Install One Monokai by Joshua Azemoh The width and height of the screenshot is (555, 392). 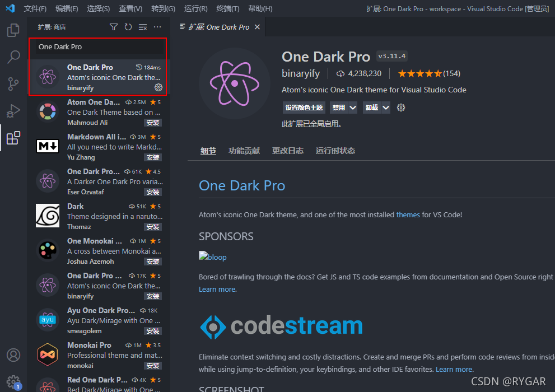coord(153,262)
